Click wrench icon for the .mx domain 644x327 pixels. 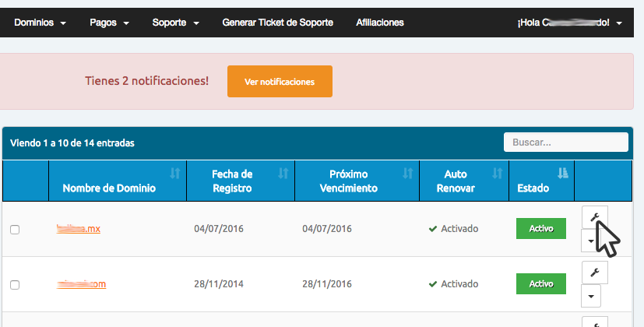[594, 218]
